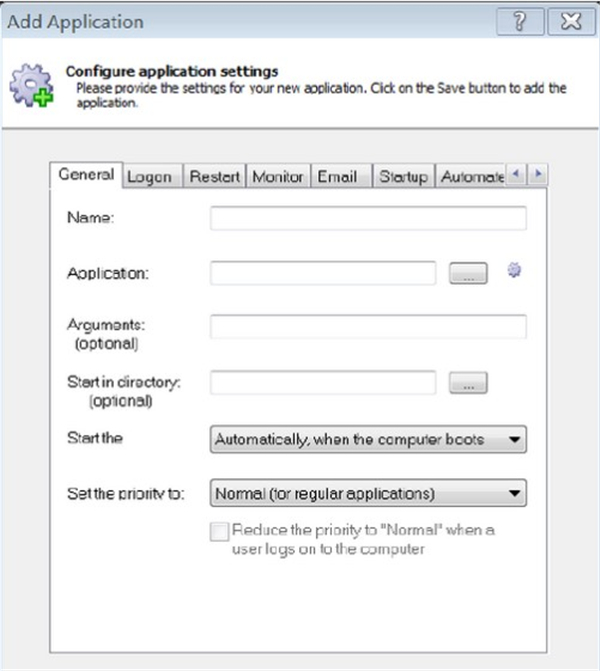Viewport: 600px width, 671px height.
Task: Expand the Set the priority dropdown
Action: [x=368, y=493]
